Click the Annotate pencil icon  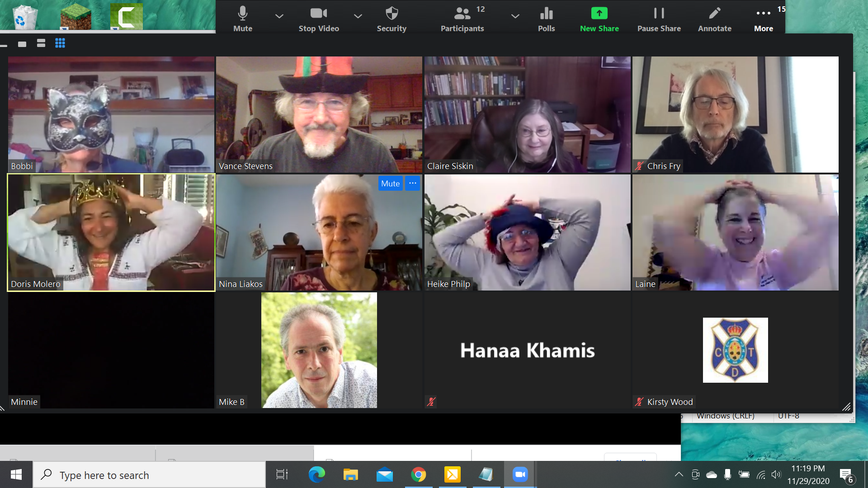[714, 14]
